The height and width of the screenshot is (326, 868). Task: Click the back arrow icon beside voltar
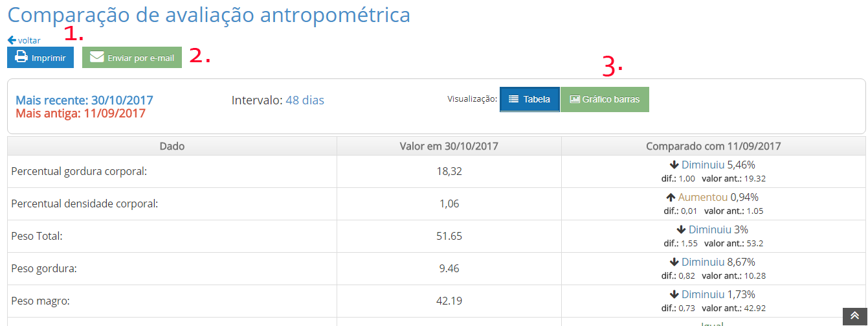(x=12, y=40)
